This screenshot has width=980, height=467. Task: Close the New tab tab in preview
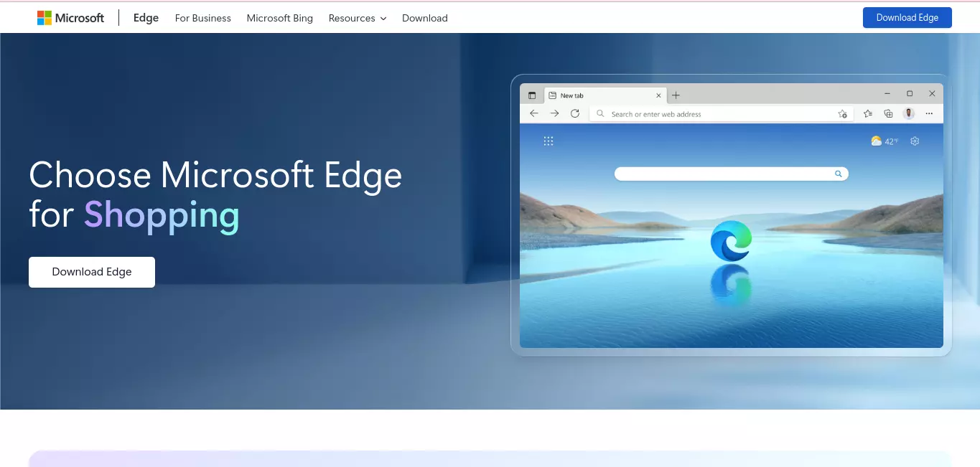[x=659, y=95]
